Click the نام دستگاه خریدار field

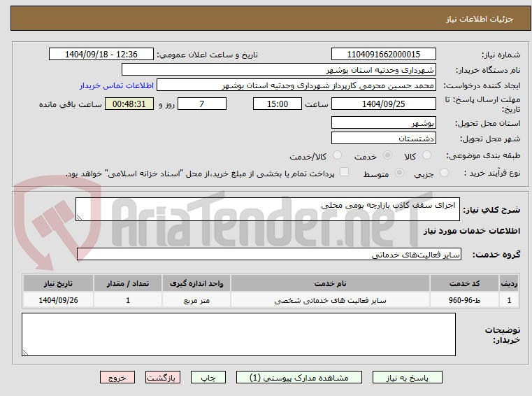pos(278,70)
